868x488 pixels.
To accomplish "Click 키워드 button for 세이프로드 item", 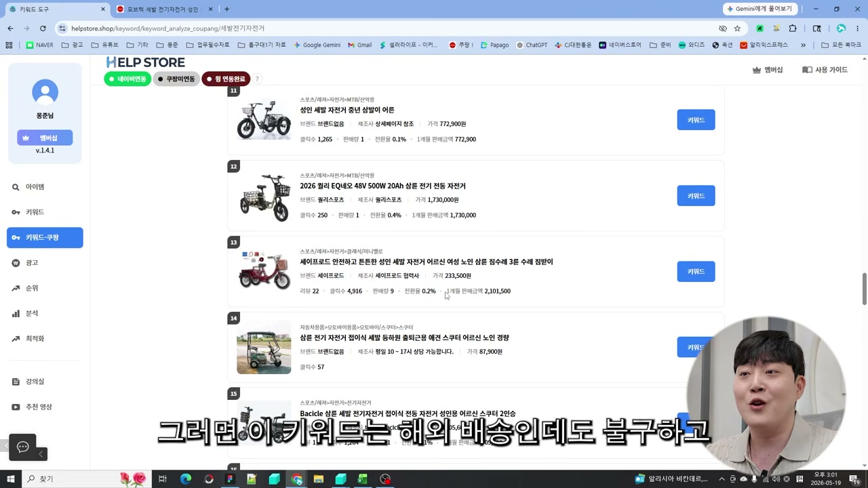I will [696, 271].
